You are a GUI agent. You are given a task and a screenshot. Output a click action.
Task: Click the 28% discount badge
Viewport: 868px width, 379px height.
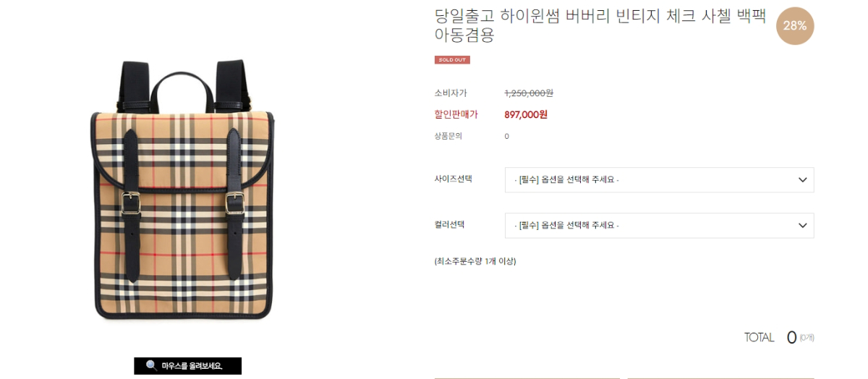pyautogui.click(x=795, y=26)
